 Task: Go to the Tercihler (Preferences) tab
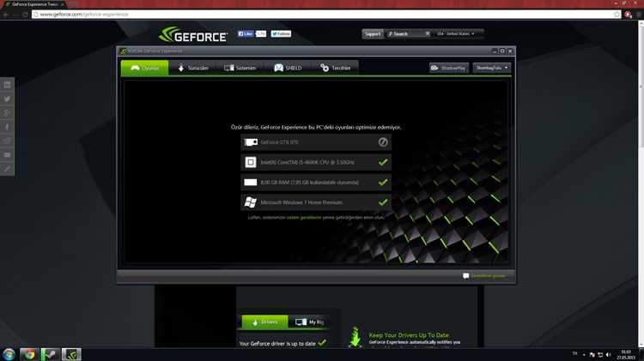pyautogui.click(x=336, y=68)
